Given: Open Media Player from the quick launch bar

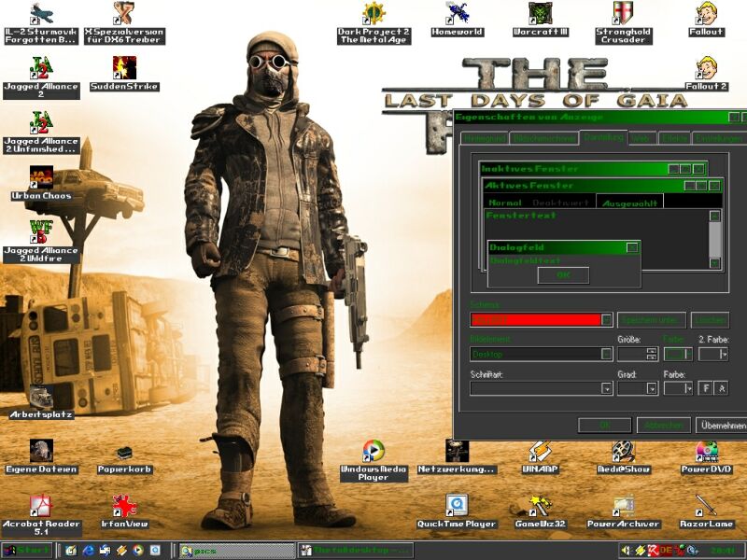Looking at the screenshot, I should pos(138,551).
